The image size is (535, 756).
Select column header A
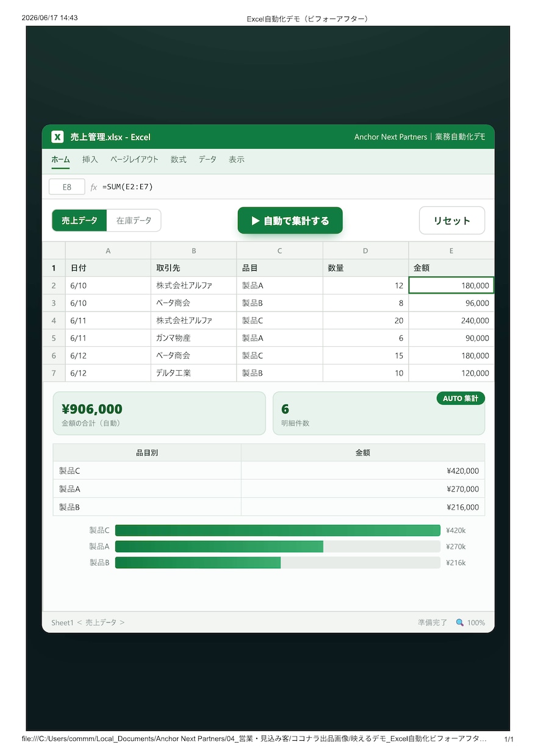pyautogui.click(x=108, y=251)
